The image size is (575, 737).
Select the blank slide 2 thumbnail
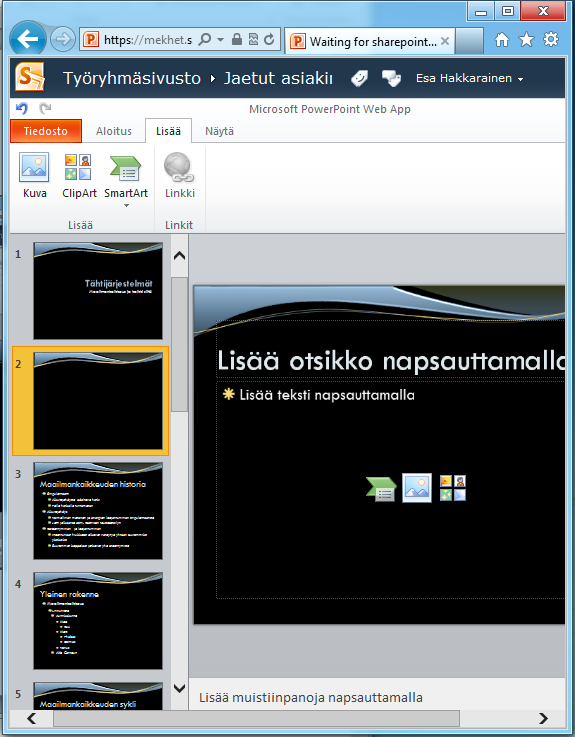tap(98, 401)
